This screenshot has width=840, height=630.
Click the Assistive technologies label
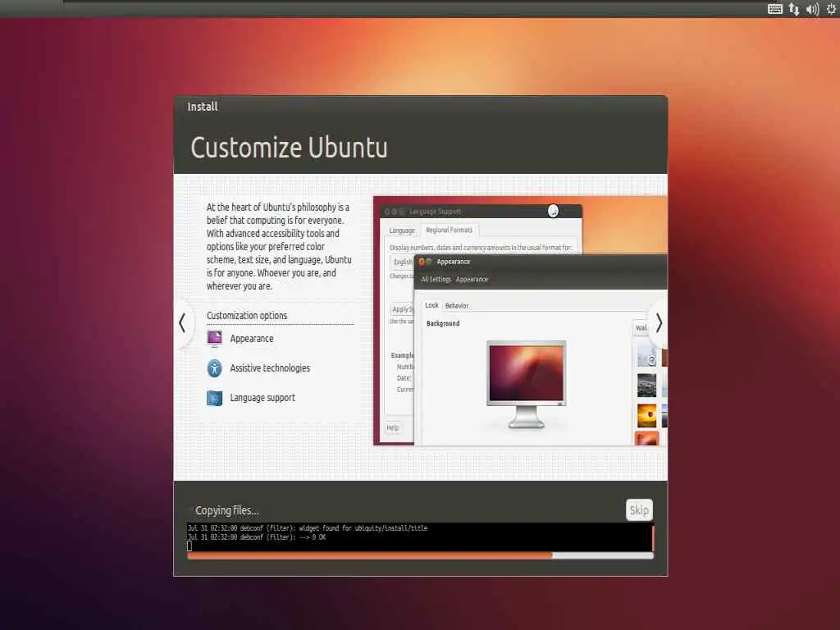tap(270, 368)
